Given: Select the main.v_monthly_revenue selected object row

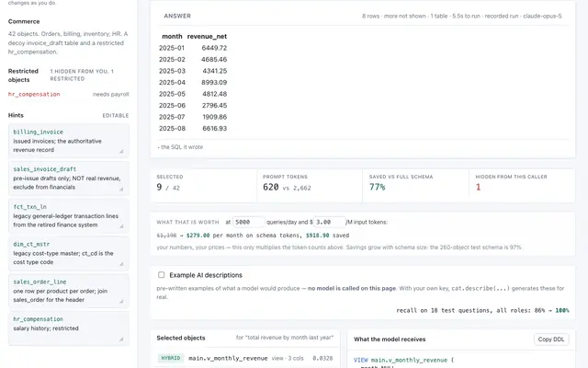Looking at the screenshot, I should click(x=245, y=358).
